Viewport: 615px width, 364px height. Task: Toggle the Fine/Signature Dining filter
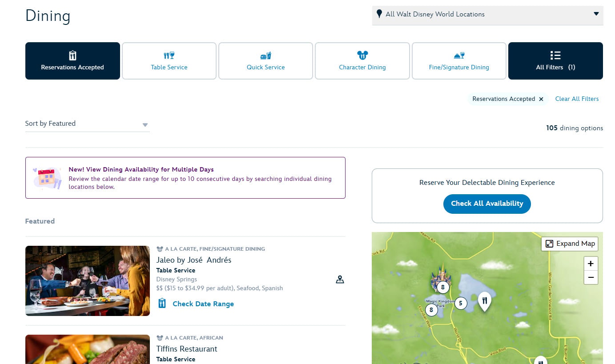click(x=459, y=61)
